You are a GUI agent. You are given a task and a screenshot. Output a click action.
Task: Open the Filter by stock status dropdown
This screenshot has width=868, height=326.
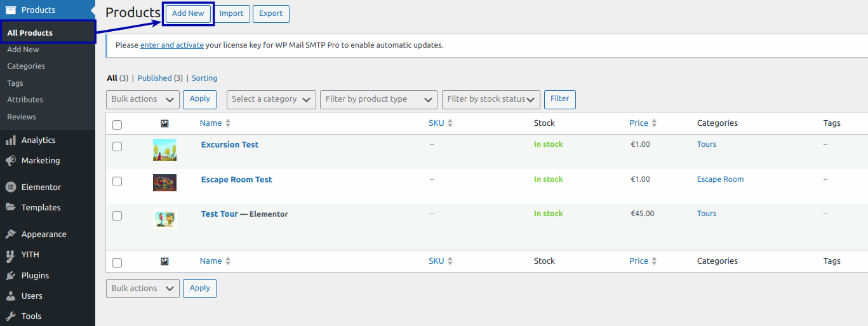(x=491, y=99)
